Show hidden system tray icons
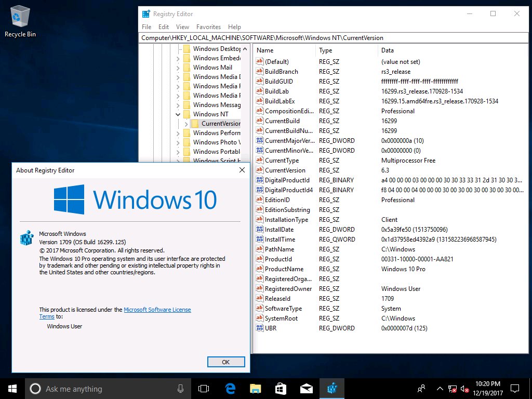This screenshot has width=532, height=399. [x=440, y=389]
